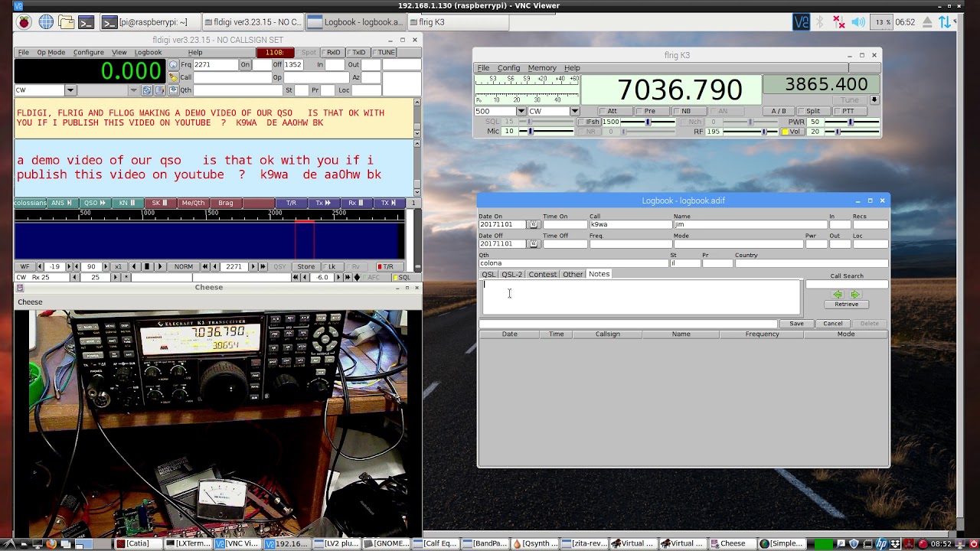Click the refresh icon beside the fldigi mode selector
This screenshot has width=980, height=551.
pyautogui.click(x=147, y=90)
